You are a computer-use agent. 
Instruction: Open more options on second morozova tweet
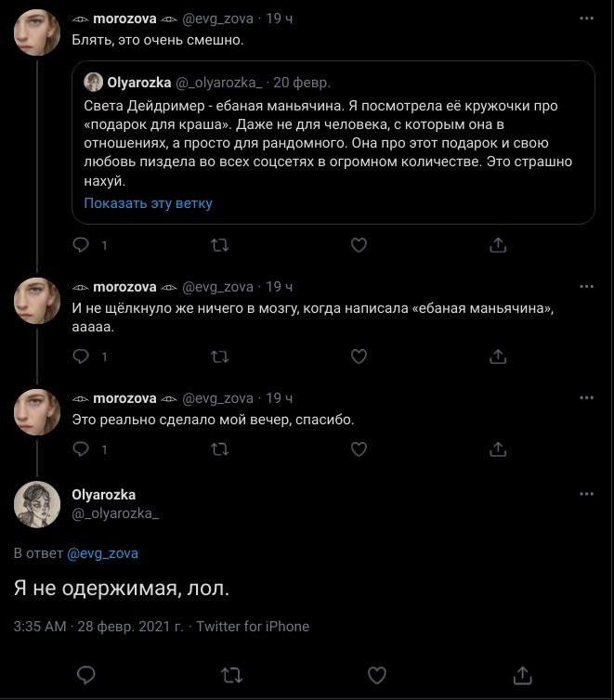586,287
